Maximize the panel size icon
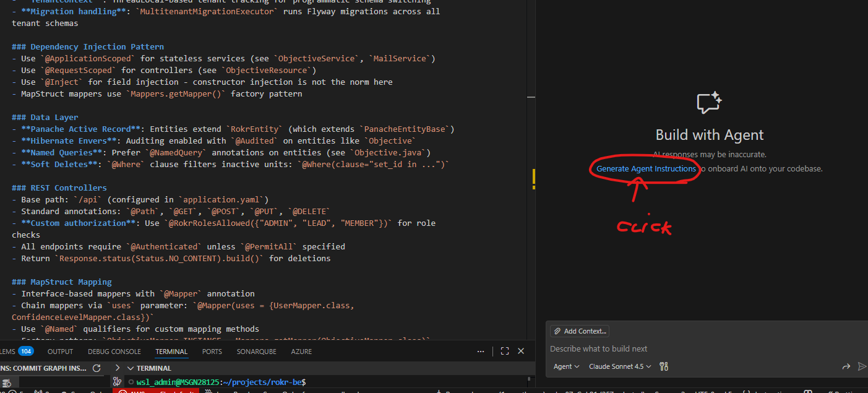 point(504,351)
